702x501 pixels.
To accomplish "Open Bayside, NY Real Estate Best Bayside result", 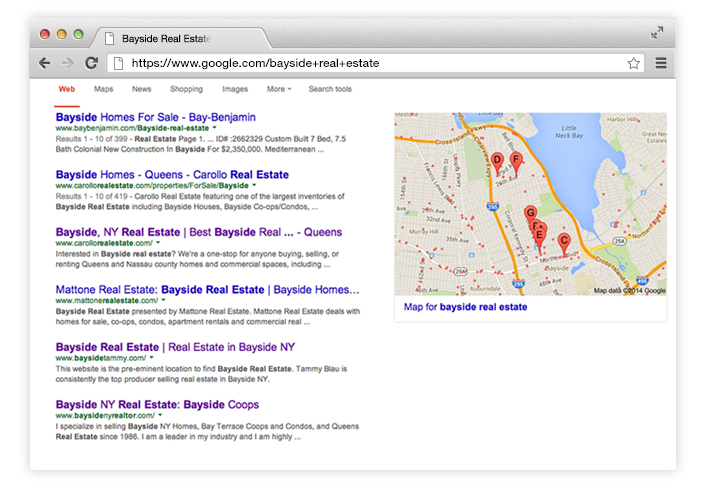I will click(199, 232).
